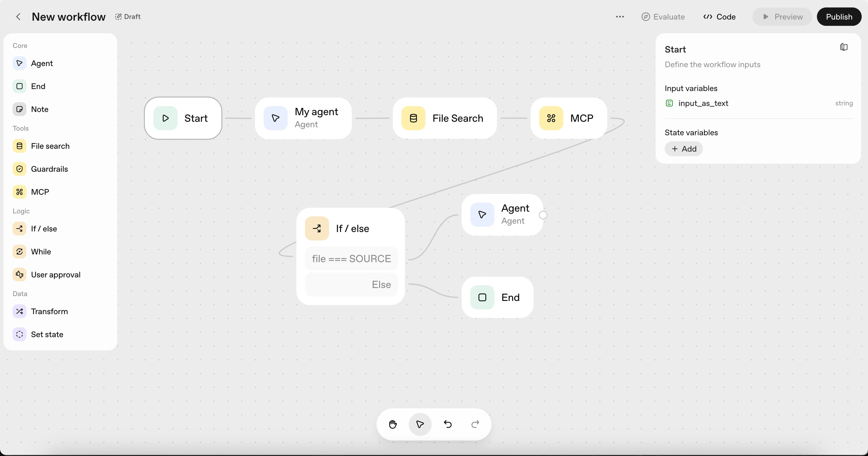The width and height of the screenshot is (868, 456).
Task: Click the Draft status label
Action: pyautogui.click(x=128, y=17)
